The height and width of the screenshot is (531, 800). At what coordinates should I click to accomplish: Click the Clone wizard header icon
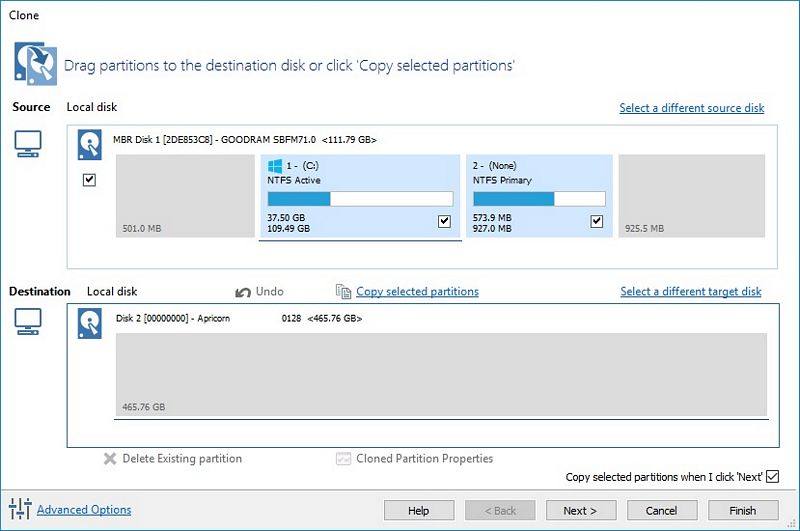click(x=35, y=64)
